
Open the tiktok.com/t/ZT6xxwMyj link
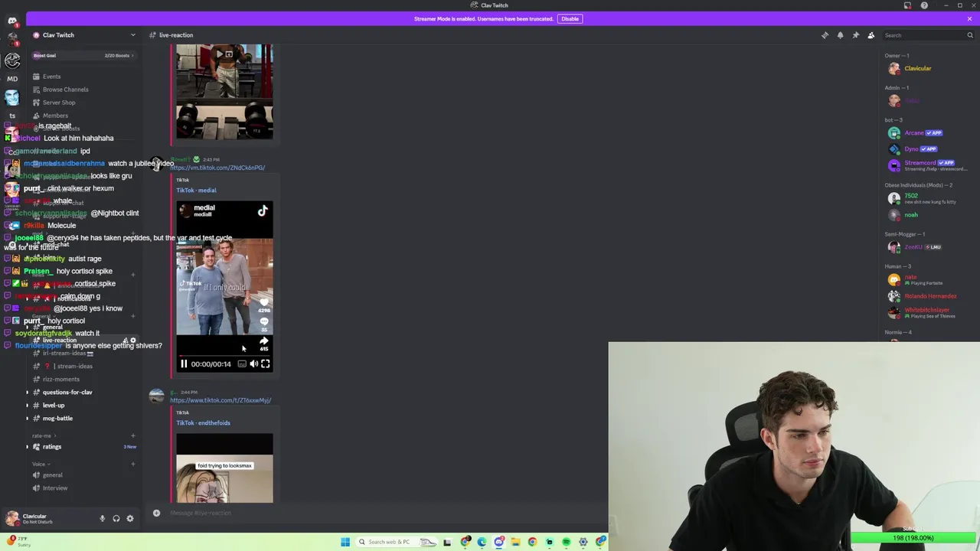click(x=220, y=400)
